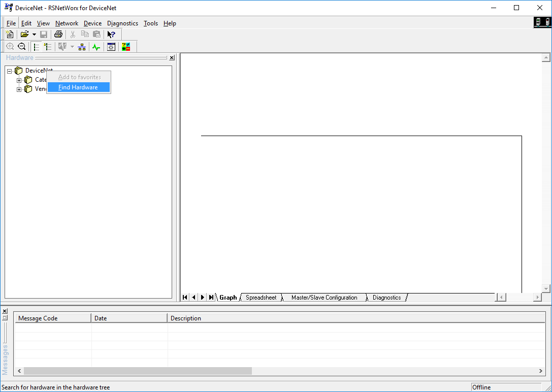The image size is (552, 392).
Task: Open the Help menu
Action: 170,23
